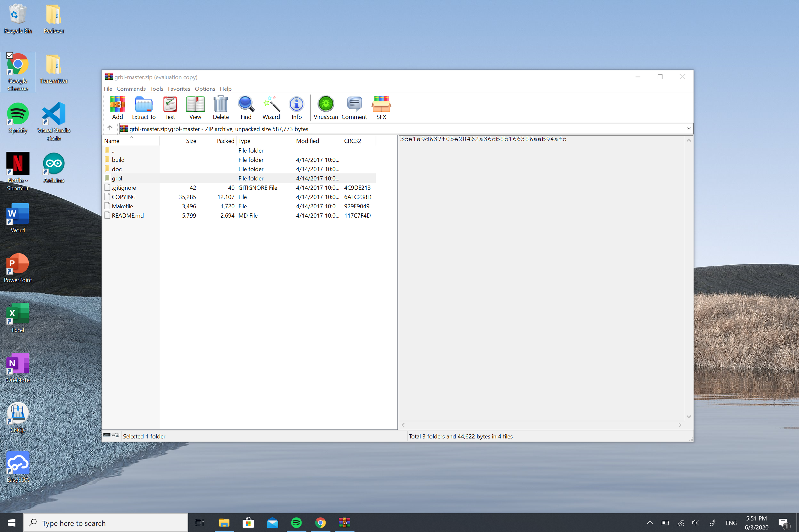Click the comment pane vertical scrollbar down arrow

689,417
